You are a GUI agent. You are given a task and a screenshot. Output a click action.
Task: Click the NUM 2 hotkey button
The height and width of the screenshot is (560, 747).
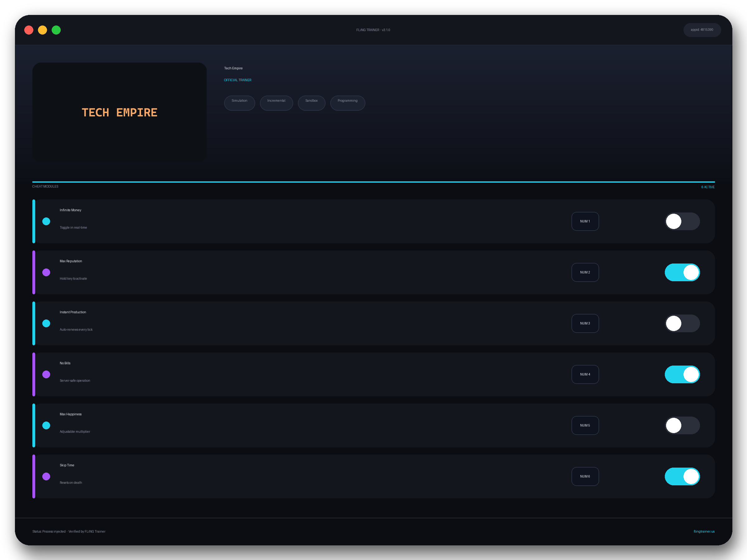click(x=585, y=273)
